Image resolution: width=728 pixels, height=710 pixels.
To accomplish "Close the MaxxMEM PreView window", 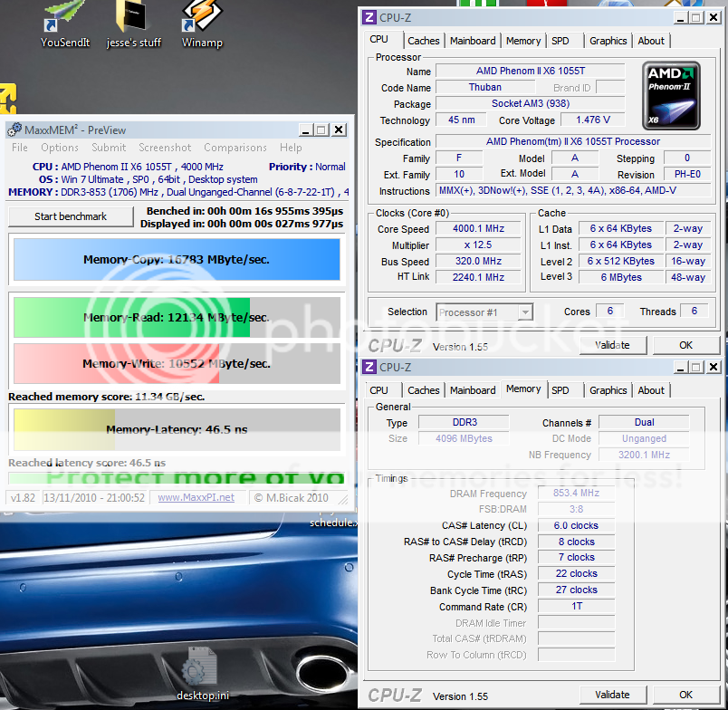I will [340, 130].
